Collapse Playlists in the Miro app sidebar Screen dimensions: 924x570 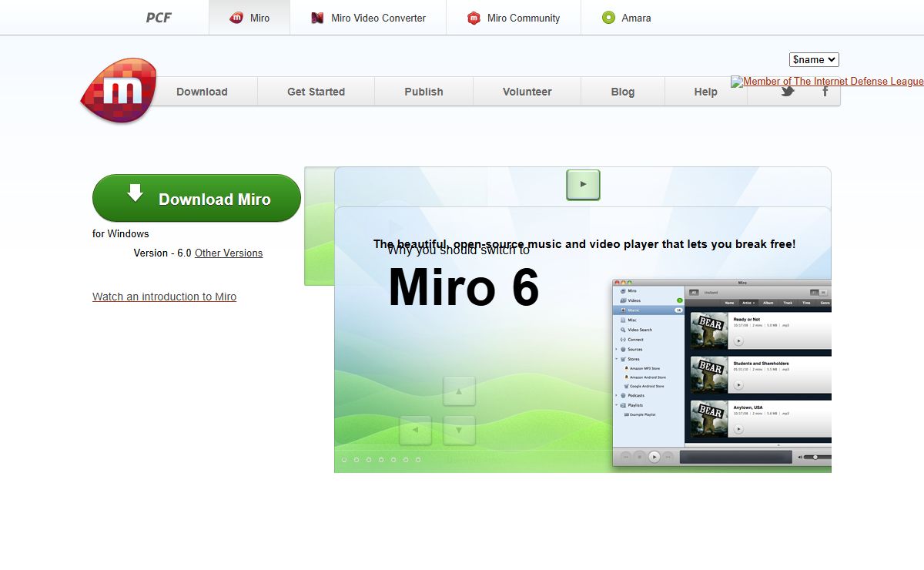616,405
